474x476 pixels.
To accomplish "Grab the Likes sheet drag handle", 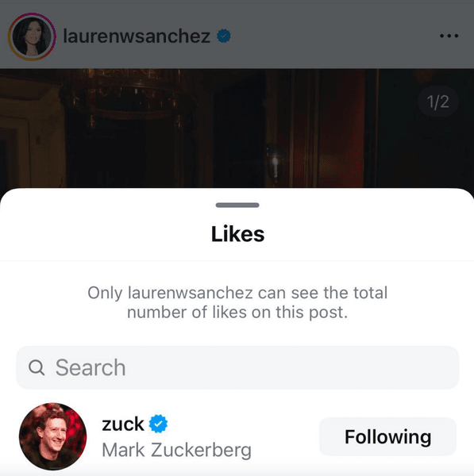I will [x=237, y=205].
